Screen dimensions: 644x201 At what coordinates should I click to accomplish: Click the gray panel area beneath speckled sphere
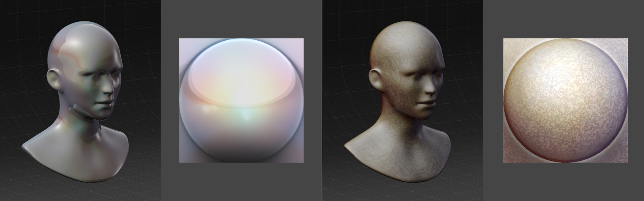click(565, 181)
